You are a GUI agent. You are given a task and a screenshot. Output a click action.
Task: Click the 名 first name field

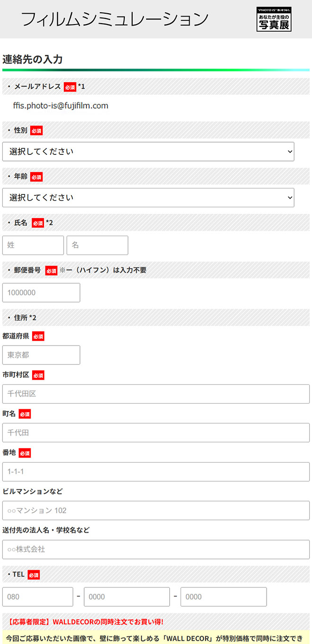tap(97, 246)
